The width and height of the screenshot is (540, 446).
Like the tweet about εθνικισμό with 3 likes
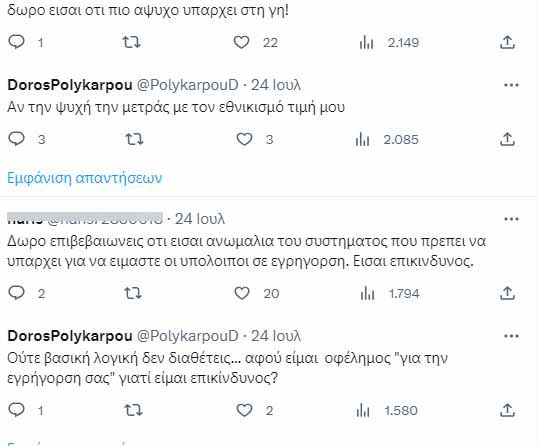[244, 139]
